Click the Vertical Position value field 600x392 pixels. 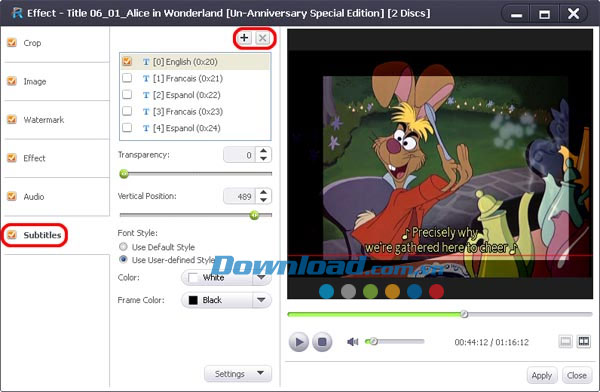click(x=241, y=196)
